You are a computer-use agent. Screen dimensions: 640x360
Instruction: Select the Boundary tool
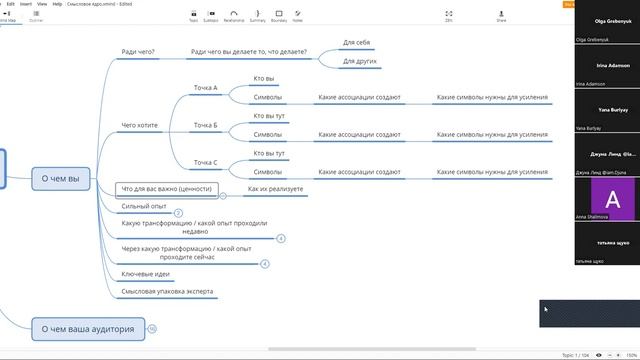pos(279,16)
